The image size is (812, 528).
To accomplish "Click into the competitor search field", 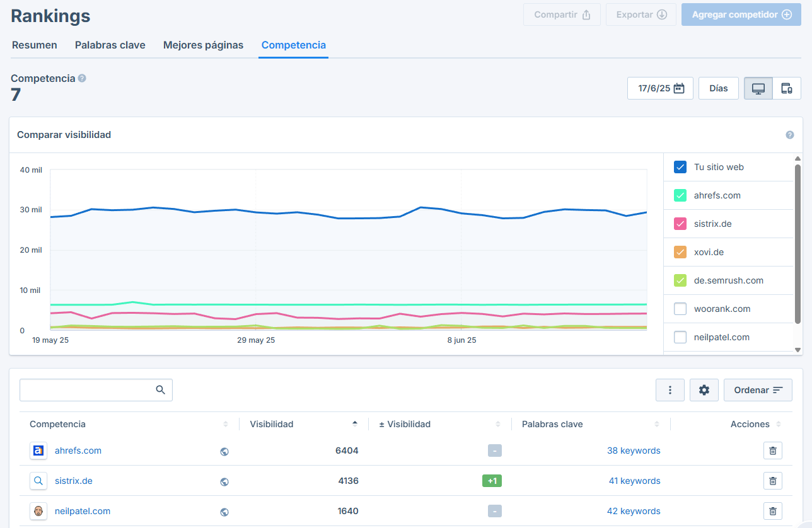I will 96,390.
